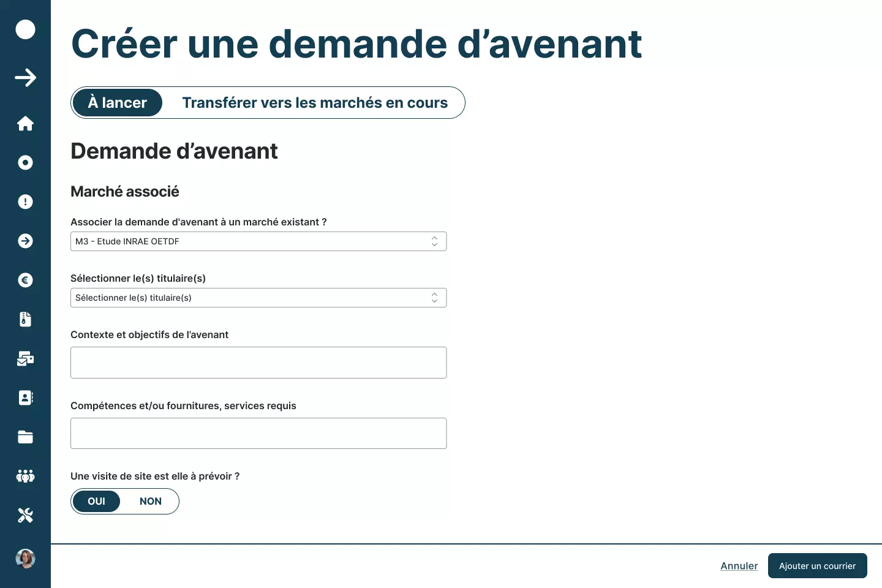Switch to the À lancer tab
Image resolution: width=882 pixels, height=588 pixels.
pyautogui.click(x=118, y=103)
